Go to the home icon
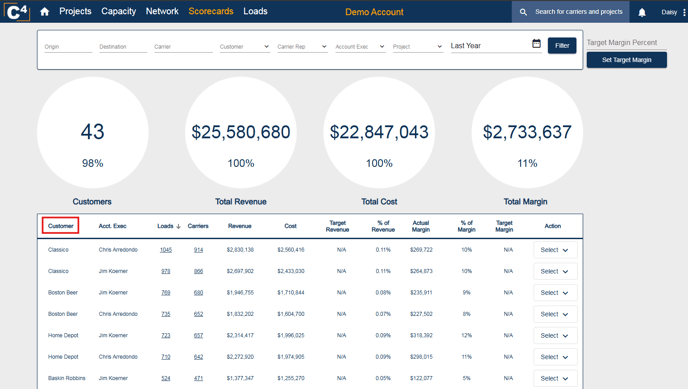The height and width of the screenshot is (389, 688). coord(44,12)
